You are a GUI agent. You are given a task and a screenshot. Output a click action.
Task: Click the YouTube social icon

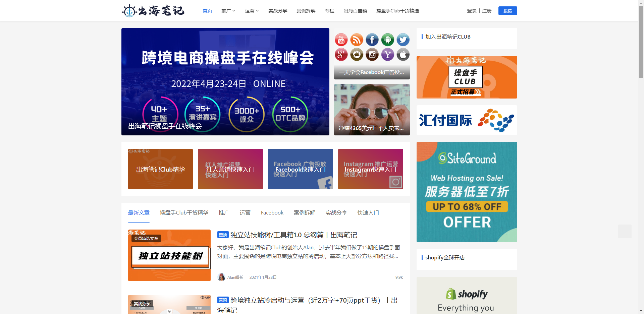click(341, 40)
